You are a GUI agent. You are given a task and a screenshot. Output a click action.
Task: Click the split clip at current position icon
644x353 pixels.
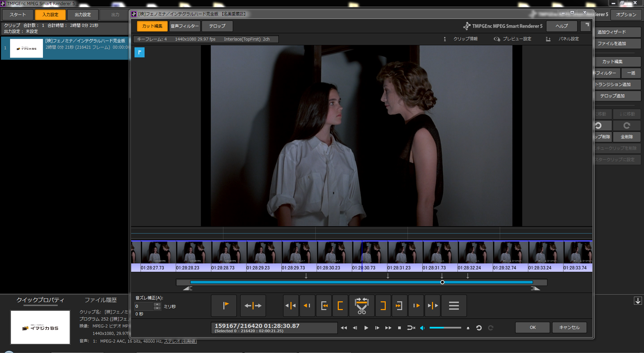253,306
